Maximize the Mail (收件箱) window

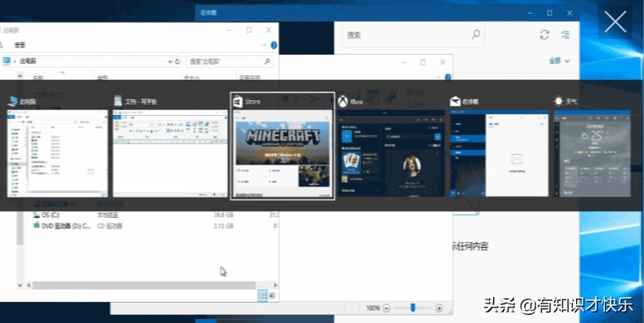pos(549,13)
